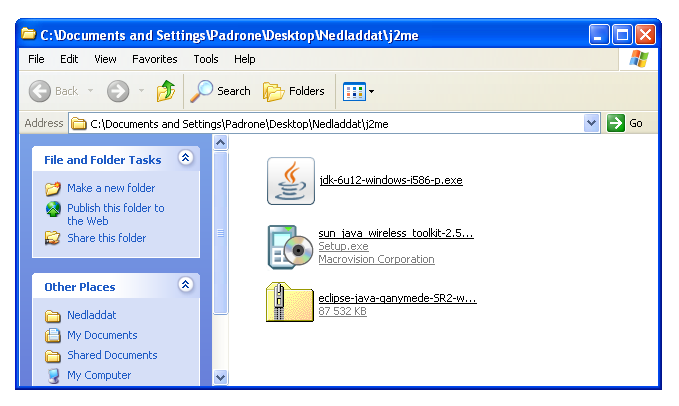This screenshot has width=679, height=406.
Task: Click the Share this folder link
Action: tap(107, 238)
